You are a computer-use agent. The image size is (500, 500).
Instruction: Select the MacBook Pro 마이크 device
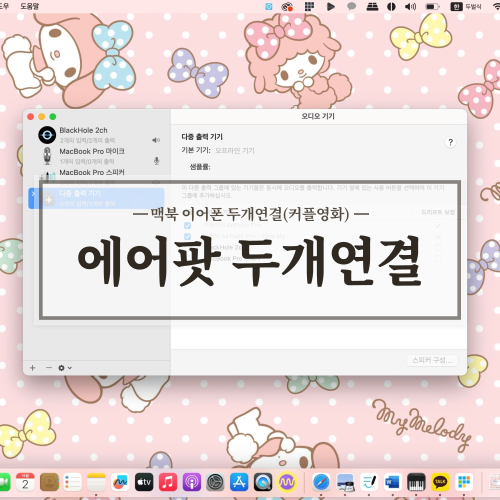point(97,156)
